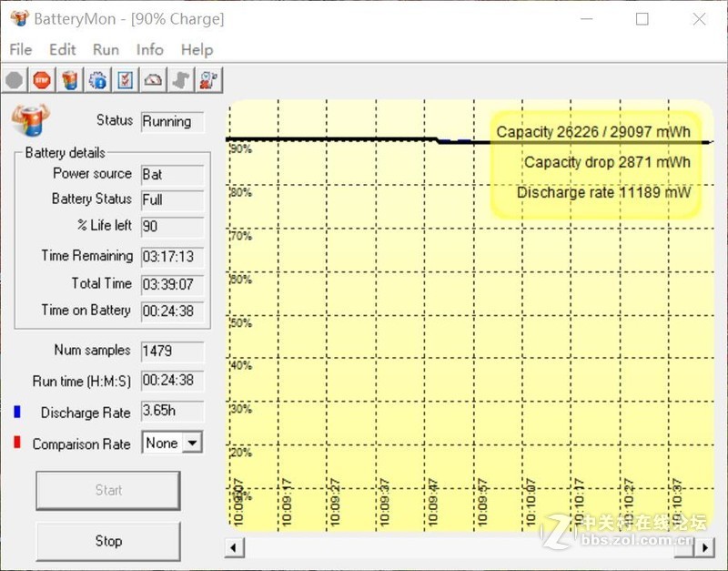Click the left arrow of the horizontal scrollbar
728x571 pixels.
[235, 546]
